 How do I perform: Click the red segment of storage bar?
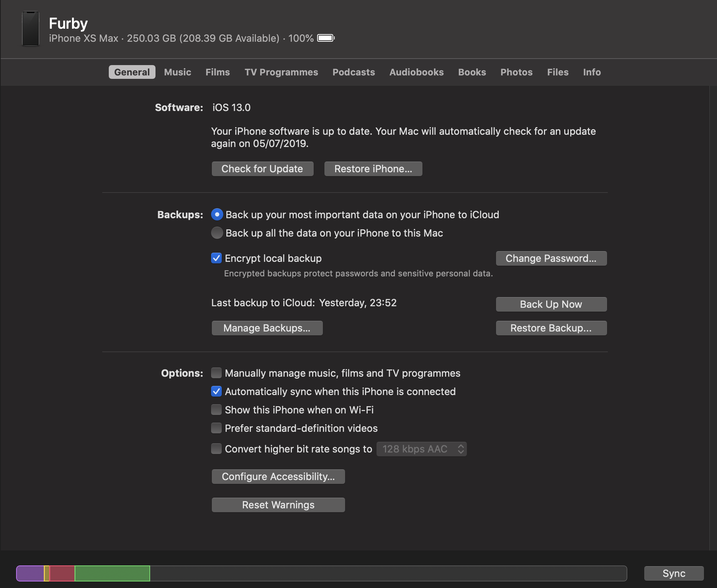(x=62, y=573)
